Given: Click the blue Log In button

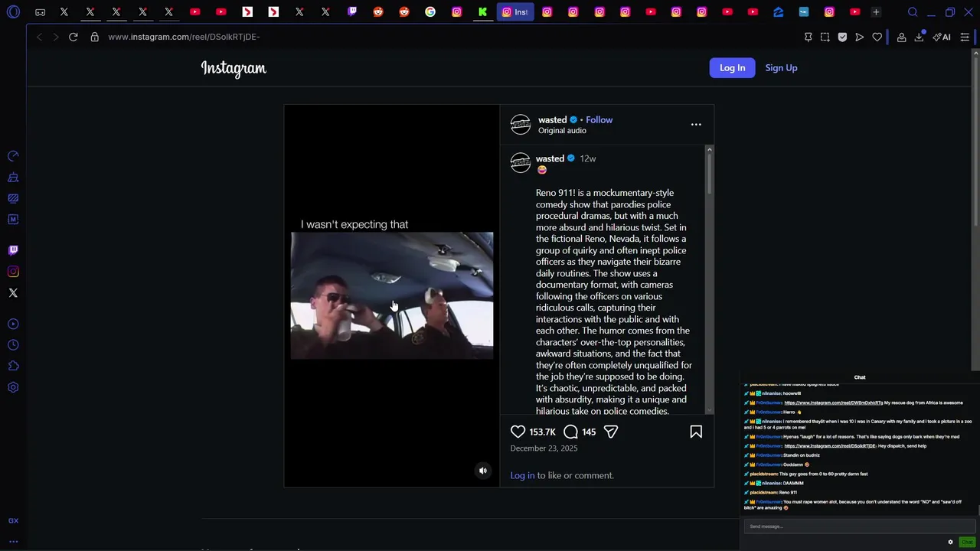Looking at the screenshot, I should click(x=732, y=68).
